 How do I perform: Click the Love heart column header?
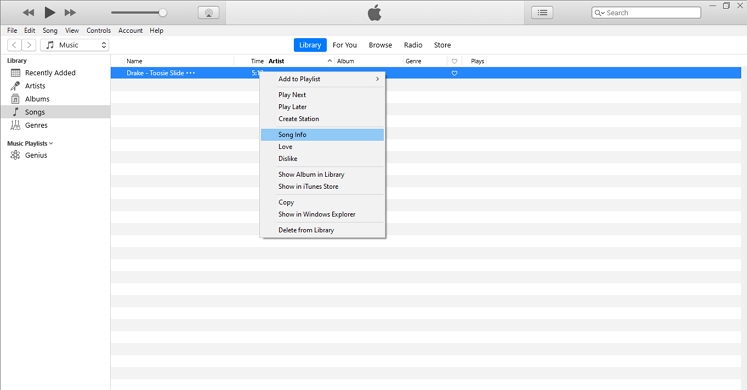coord(454,61)
